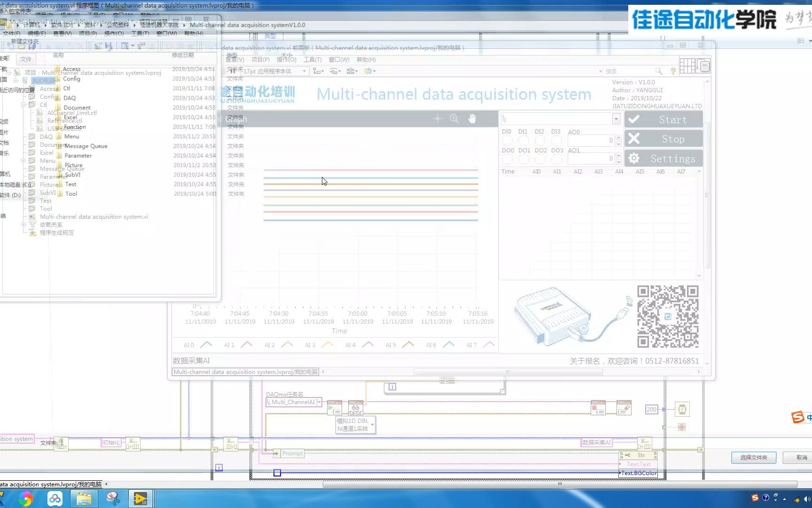Click the 选择文件夹 button
Viewport: 812px width, 508px height.
point(753,457)
